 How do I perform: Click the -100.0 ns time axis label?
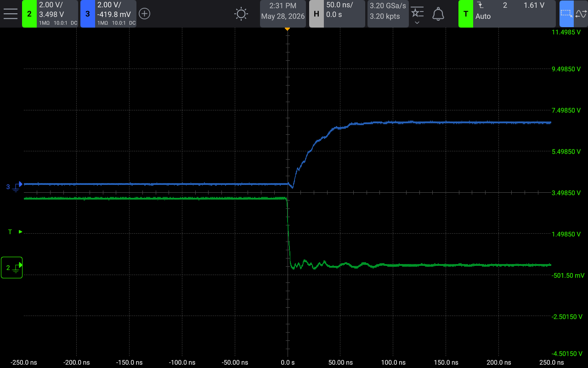[182, 362]
